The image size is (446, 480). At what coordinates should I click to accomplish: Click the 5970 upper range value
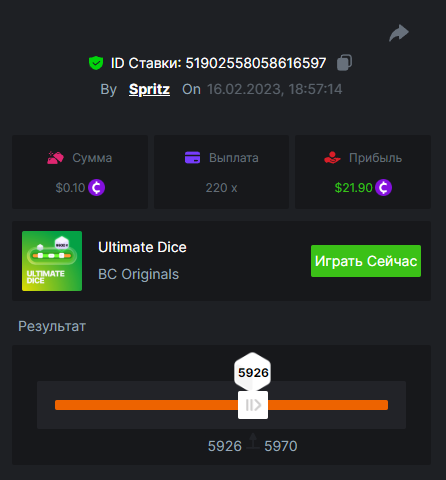coord(281,446)
